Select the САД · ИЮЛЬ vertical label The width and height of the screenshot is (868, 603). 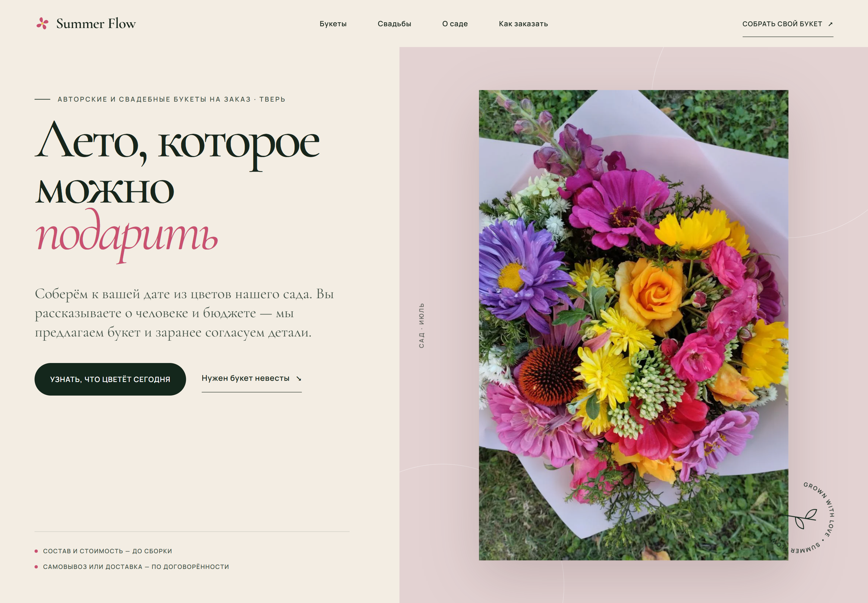point(422,325)
